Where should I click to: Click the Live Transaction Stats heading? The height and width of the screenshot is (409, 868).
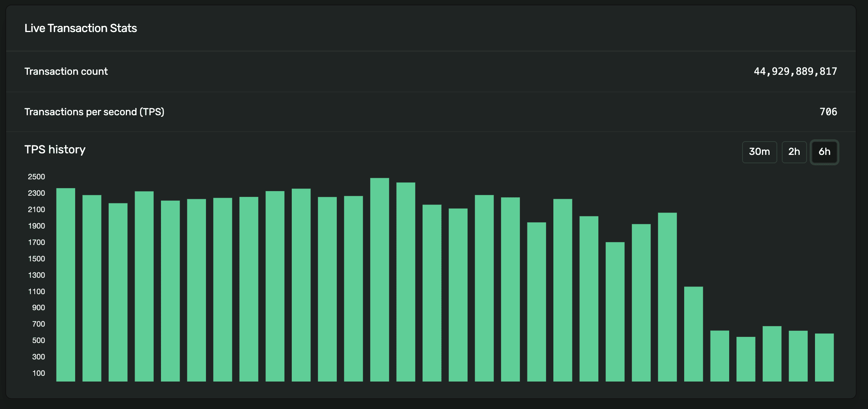coord(80,28)
